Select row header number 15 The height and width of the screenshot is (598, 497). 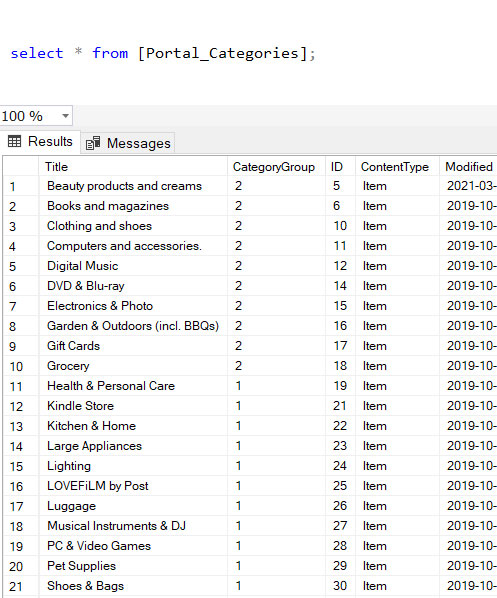21,466
